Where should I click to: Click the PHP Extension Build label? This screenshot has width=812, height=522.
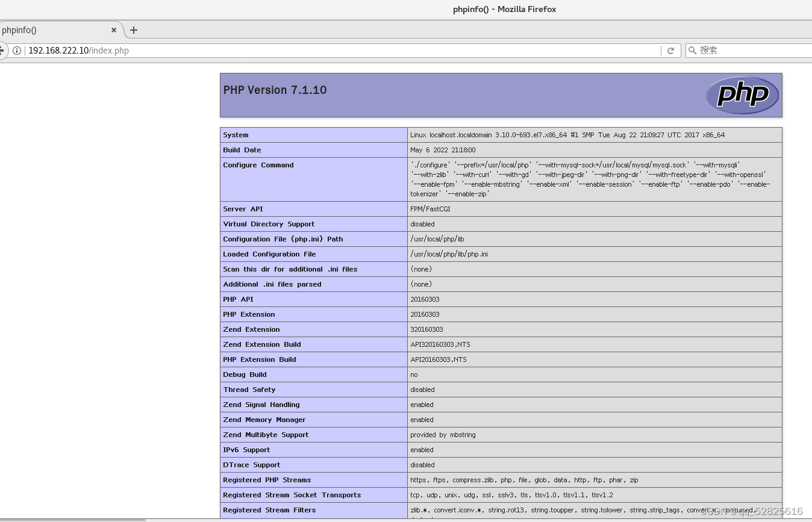click(260, 359)
